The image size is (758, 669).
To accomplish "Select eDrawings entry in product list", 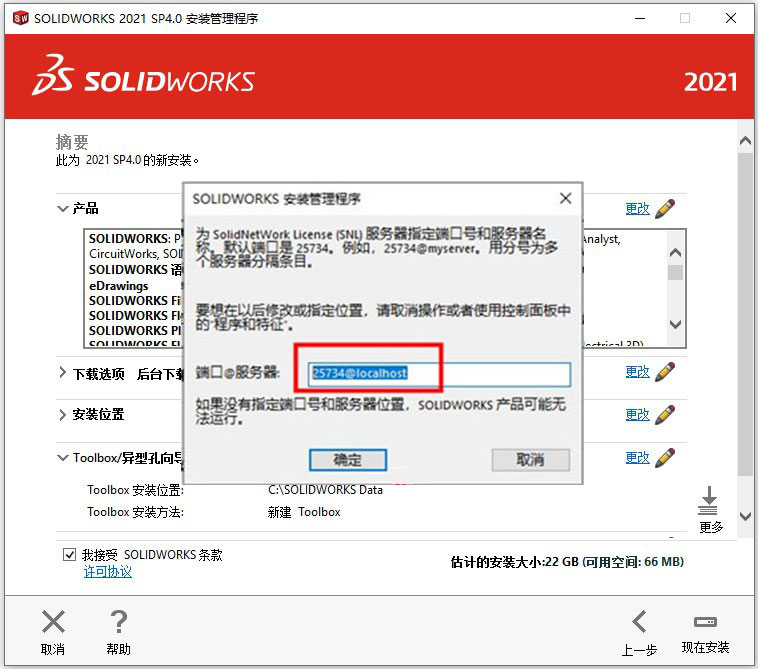I will [118, 286].
